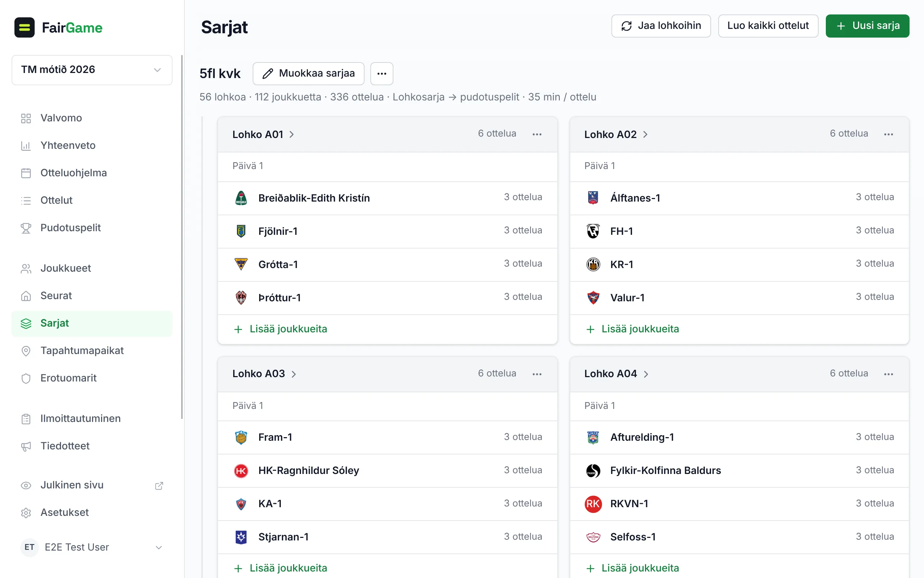This screenshot has width=924, height=578.
Task: Open Lohko A02 group details
Action: pyautogui.click(x=616, y=134)
